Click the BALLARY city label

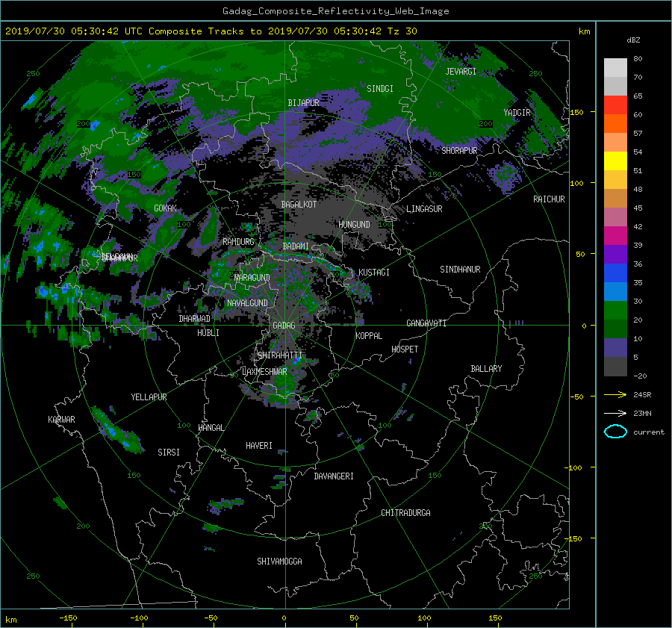(486, 369)
